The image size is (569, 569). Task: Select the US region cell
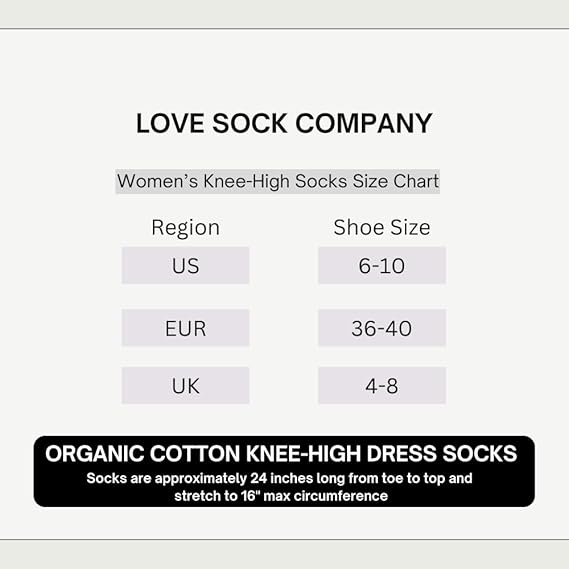click(185, 265)
